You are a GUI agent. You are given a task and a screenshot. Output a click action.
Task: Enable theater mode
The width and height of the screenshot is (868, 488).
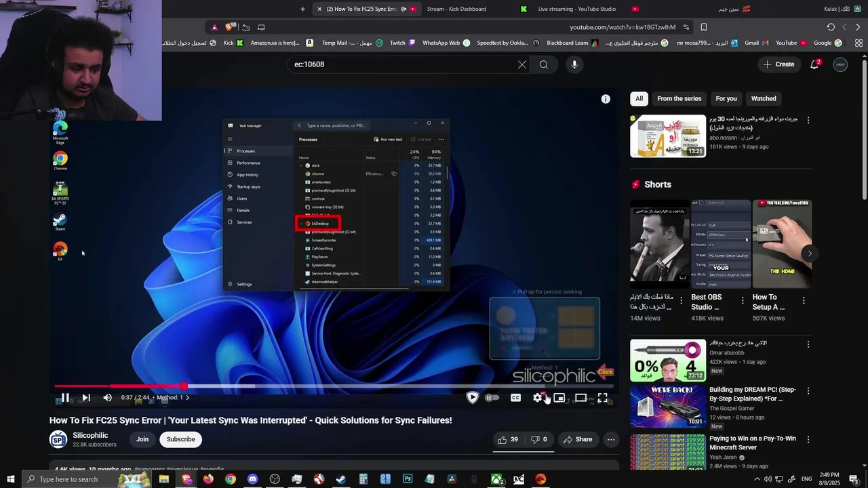click(581, 398)
